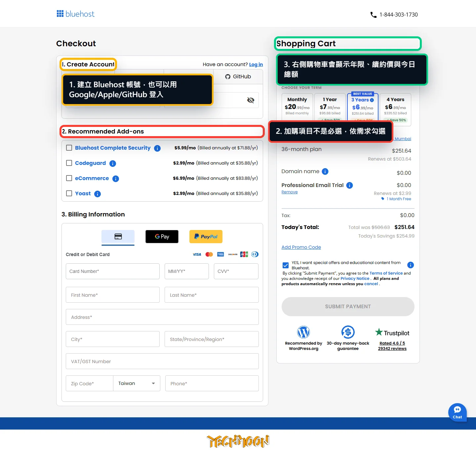
Task: Click the Codeguard add-on name
Action: coord(90,163)
